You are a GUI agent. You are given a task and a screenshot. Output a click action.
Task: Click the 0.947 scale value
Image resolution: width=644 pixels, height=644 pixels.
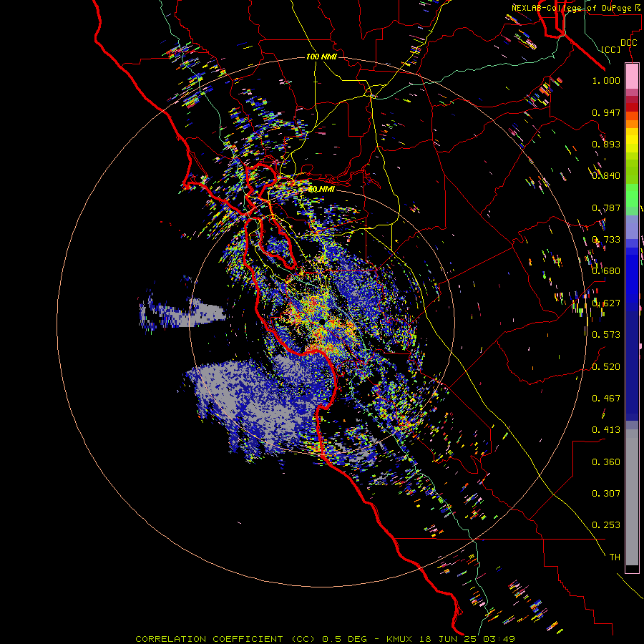[x=606, y=112]
